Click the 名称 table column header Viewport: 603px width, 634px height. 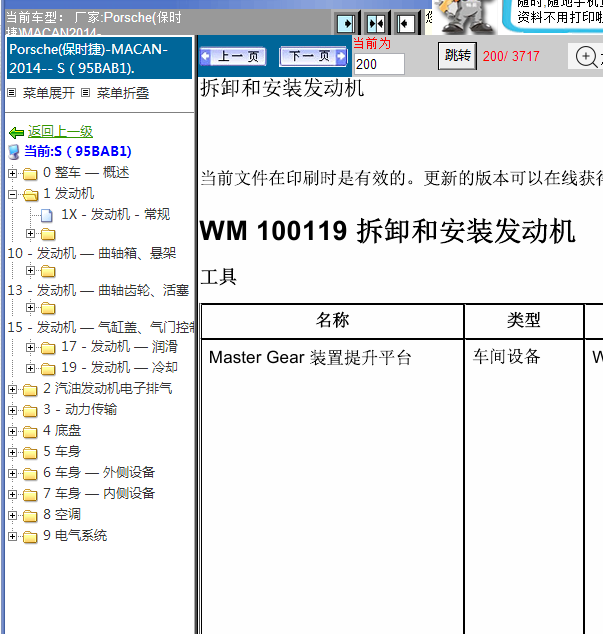tap(332, 320)
